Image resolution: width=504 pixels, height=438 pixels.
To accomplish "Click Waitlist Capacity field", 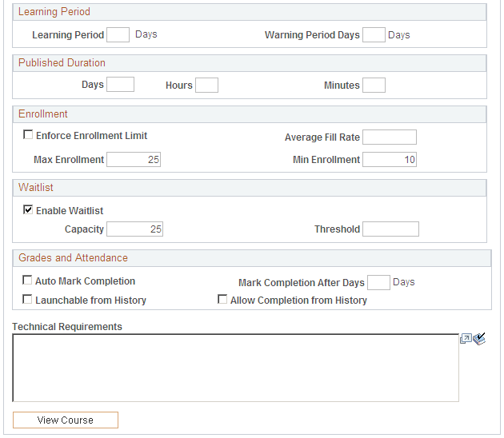I will 135,229.
